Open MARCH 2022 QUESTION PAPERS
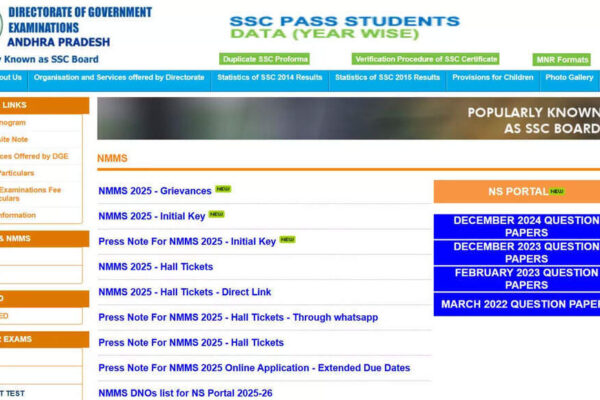 click(517, 304)
